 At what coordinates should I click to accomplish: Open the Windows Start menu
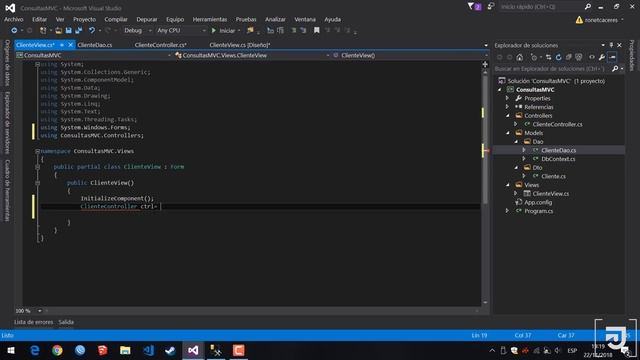[x=11, y=350]
